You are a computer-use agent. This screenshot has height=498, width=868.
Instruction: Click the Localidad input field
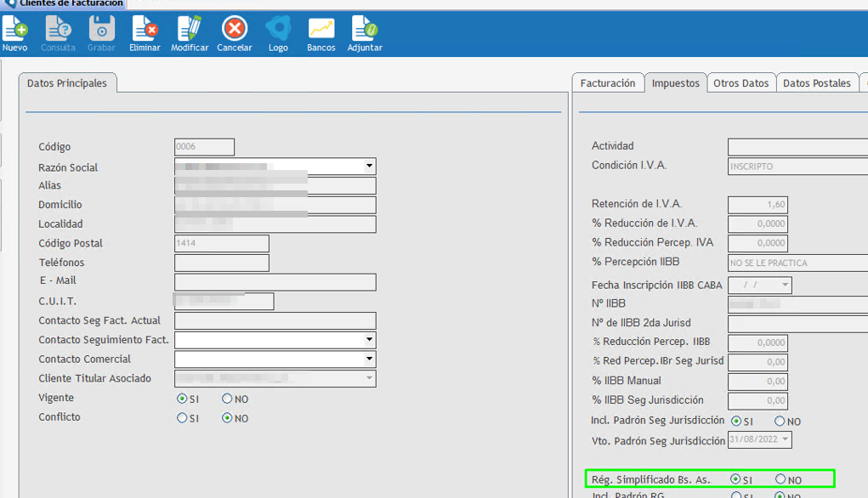(275, 224)
